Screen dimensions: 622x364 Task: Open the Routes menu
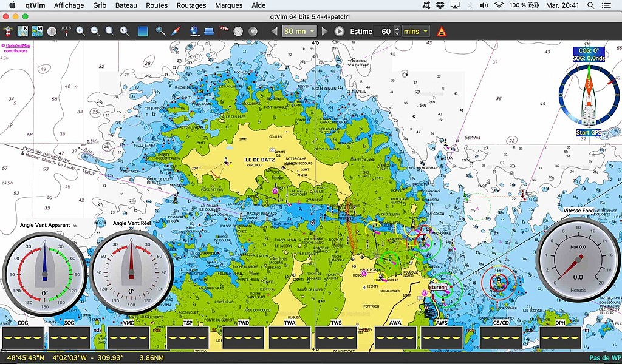[x=157, y=5]
